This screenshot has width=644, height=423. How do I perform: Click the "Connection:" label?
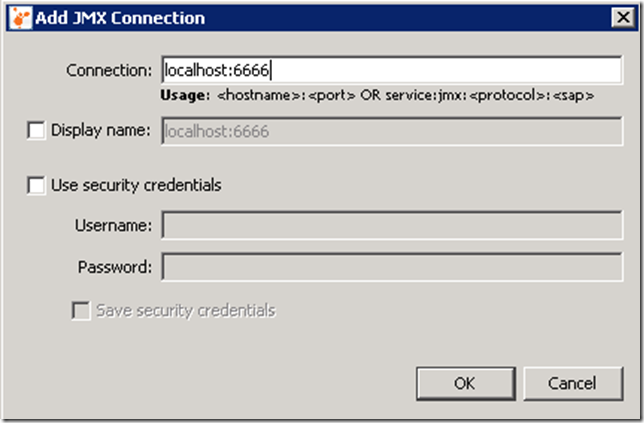pyautogui.click(x=109, y=70)
